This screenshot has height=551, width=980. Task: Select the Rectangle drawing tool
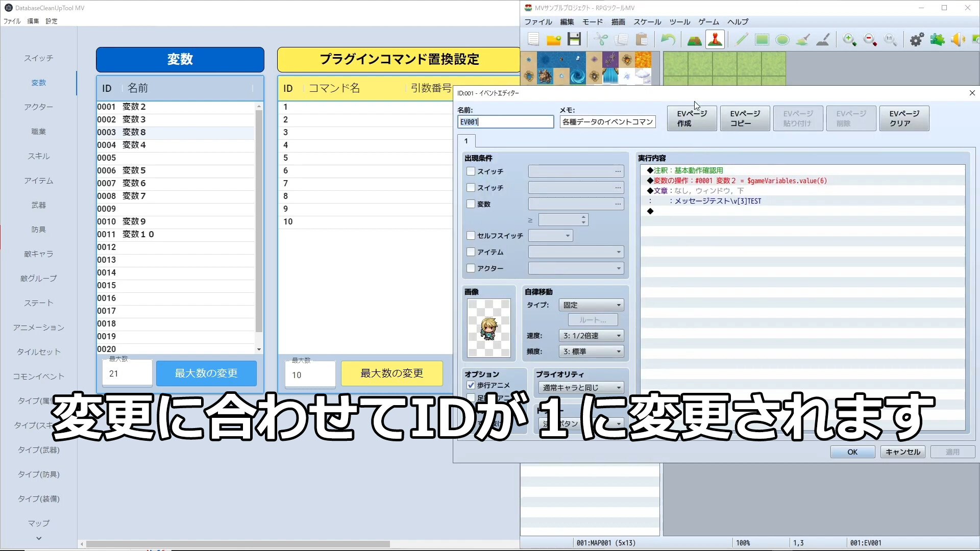[762, 39]
